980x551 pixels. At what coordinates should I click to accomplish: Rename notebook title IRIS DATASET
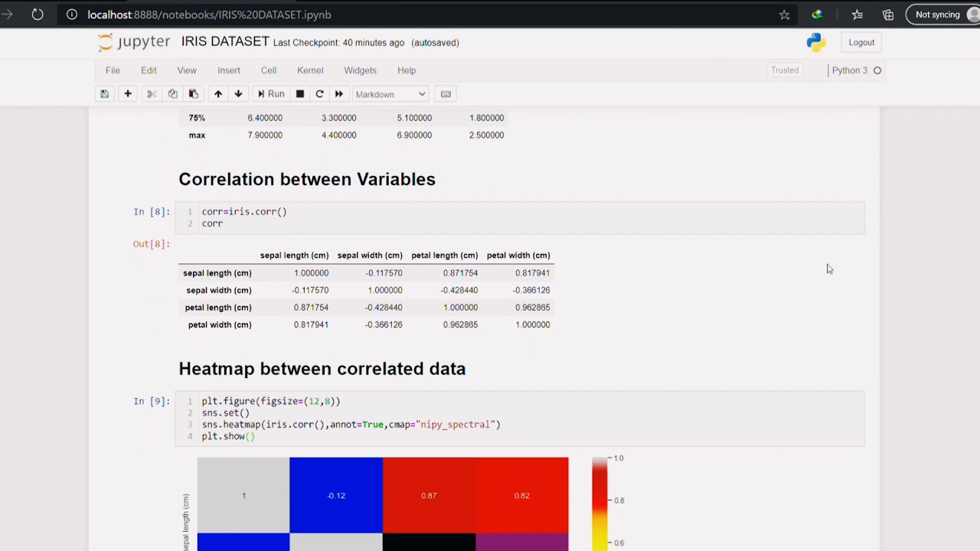pyautogui.click(x=225, y=41)
